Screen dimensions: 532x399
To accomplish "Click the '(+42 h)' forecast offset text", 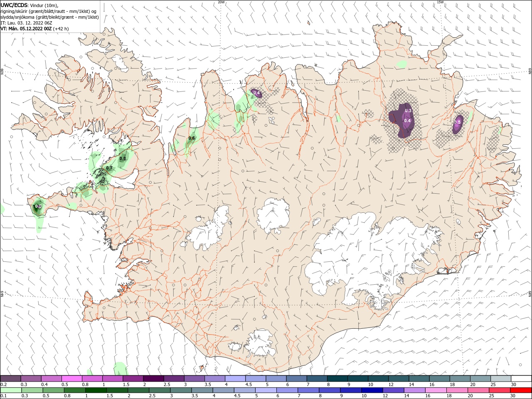I will tap(61, 29).
